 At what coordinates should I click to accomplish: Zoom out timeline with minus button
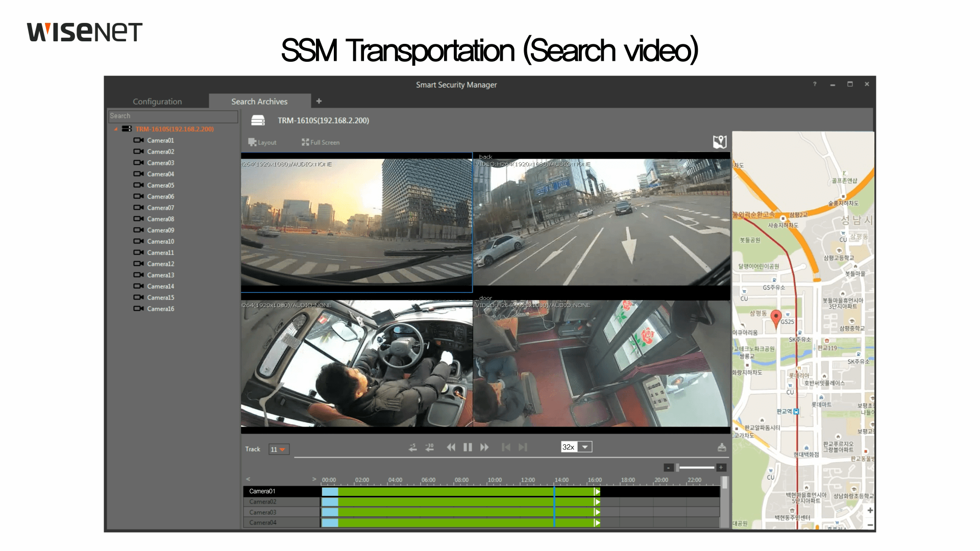pos(669,467)
